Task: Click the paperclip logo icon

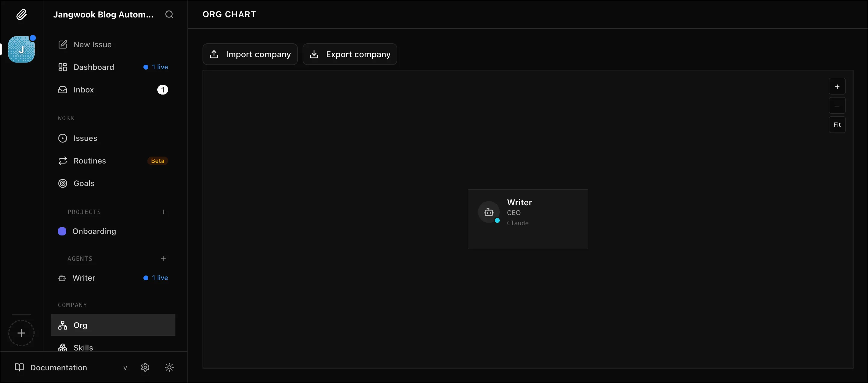Action: click(x=21, y=14)
